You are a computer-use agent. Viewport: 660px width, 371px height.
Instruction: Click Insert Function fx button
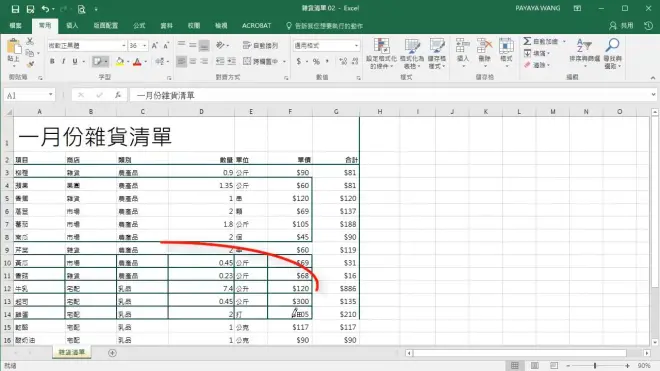pos(118,95)
